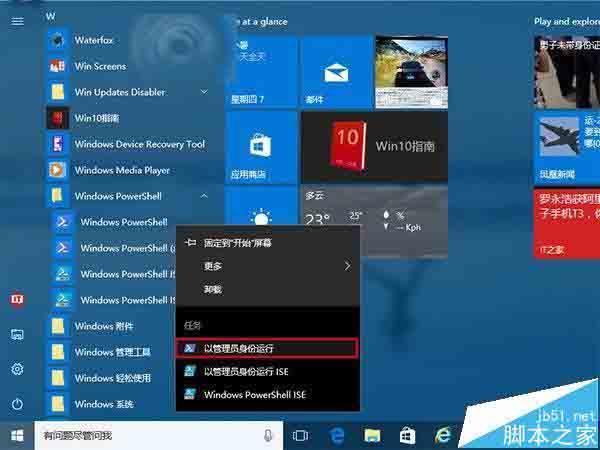The width and height of the screenshot is (600, 450).
Task: Open Store icon on taskbar
Action: point(408,436)
